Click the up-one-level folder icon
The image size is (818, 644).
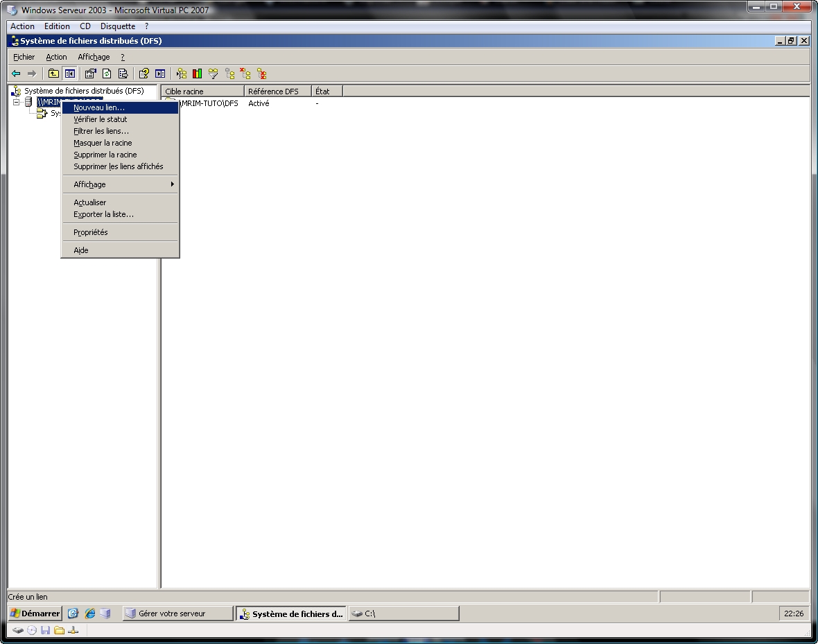[53, 73]
